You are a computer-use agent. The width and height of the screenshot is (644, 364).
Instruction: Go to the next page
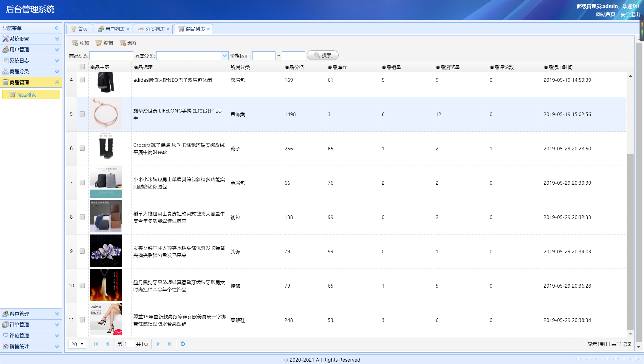tap(158, 344)
